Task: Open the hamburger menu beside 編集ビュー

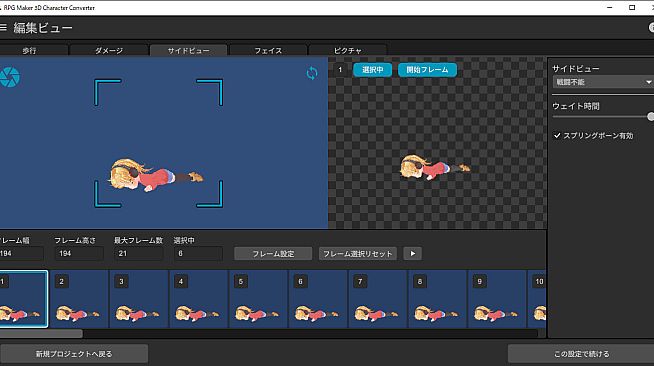Action: point(3,28)
